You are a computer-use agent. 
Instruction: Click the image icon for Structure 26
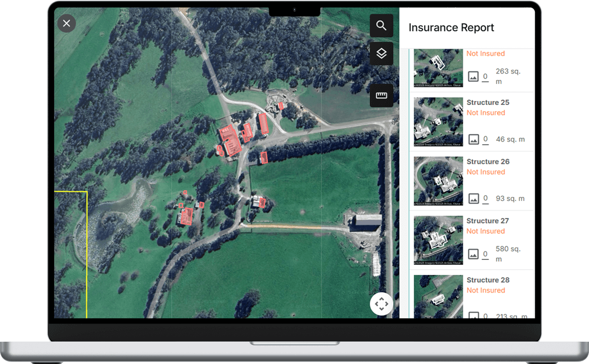[x=473, y=199]
